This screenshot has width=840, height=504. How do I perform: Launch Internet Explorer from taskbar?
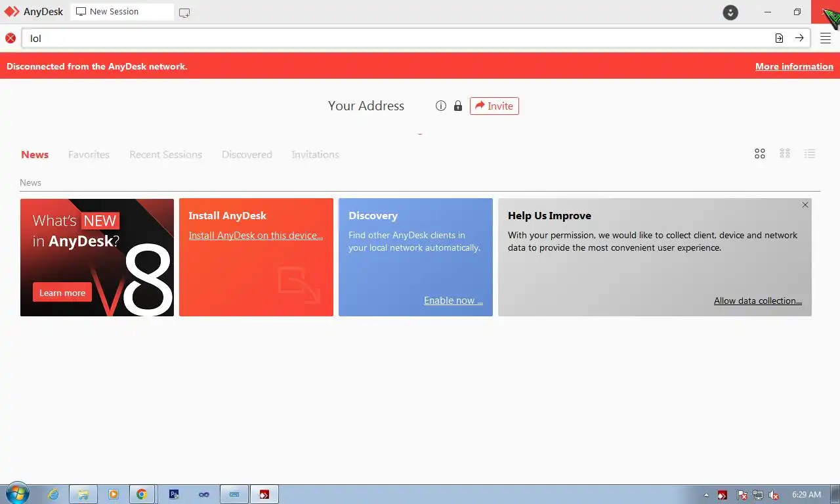[53, 494]
